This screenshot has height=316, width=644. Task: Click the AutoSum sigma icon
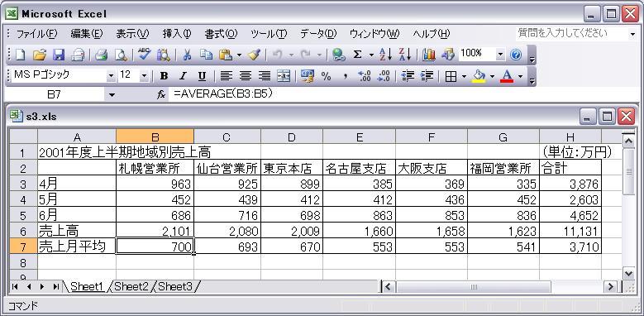(358, 55)
